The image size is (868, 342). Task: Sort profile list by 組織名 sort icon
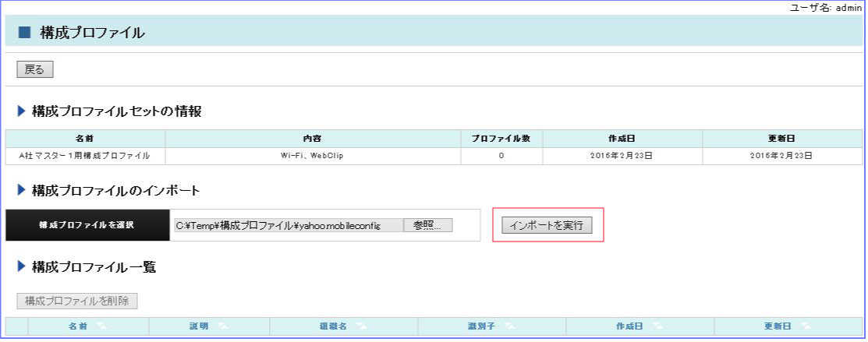click(360, 326)
